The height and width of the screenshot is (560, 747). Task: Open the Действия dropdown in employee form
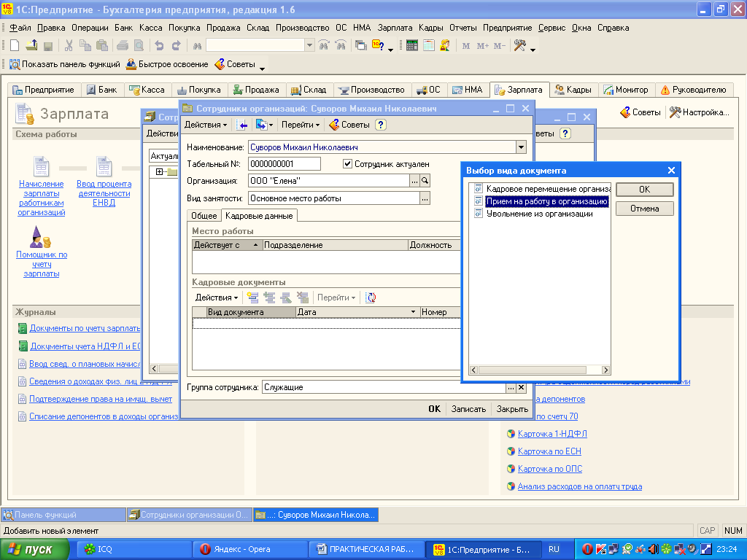point(206,125)
